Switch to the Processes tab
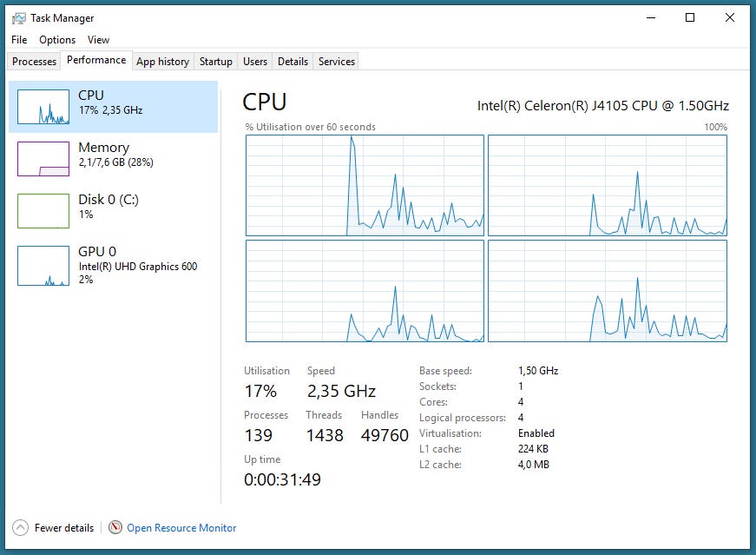 tap(35, 62)
